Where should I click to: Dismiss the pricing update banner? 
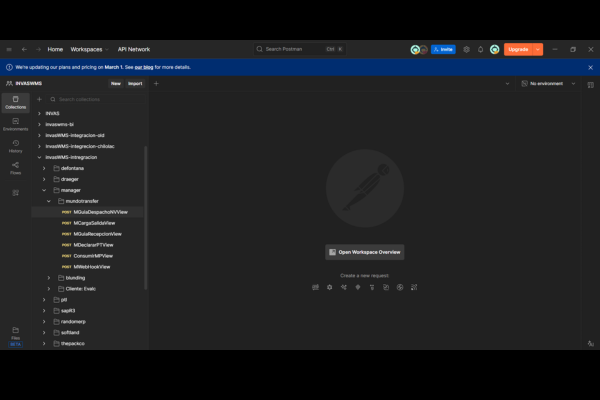tap(590, 67)
